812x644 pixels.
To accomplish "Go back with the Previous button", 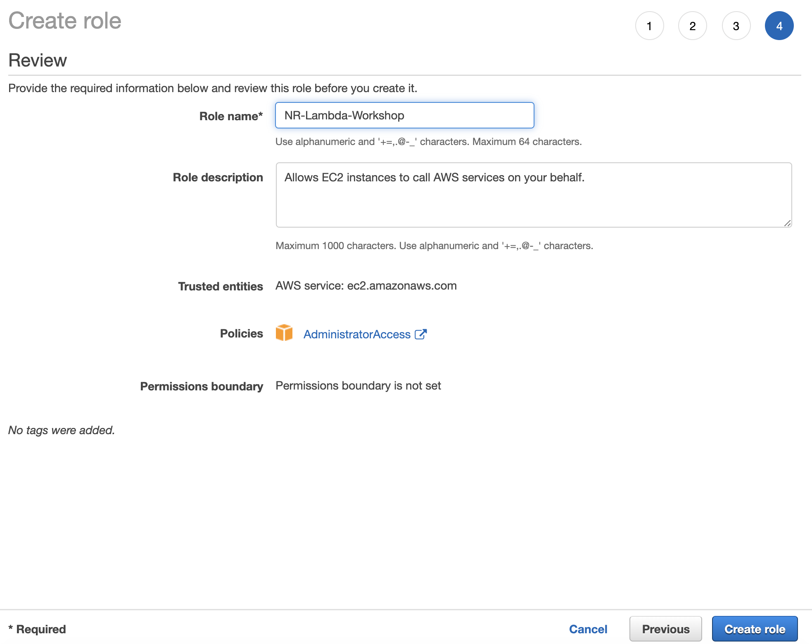I will pos(666,629).
